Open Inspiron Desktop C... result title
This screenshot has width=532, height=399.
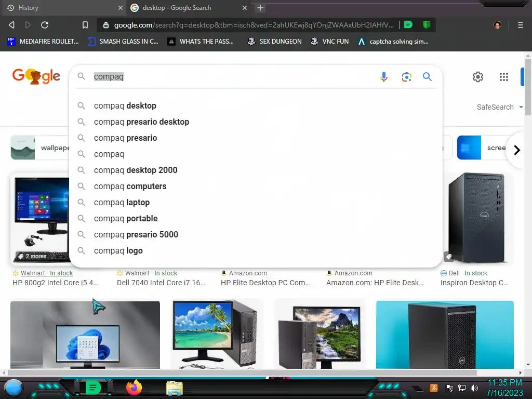tap(474, 283)
